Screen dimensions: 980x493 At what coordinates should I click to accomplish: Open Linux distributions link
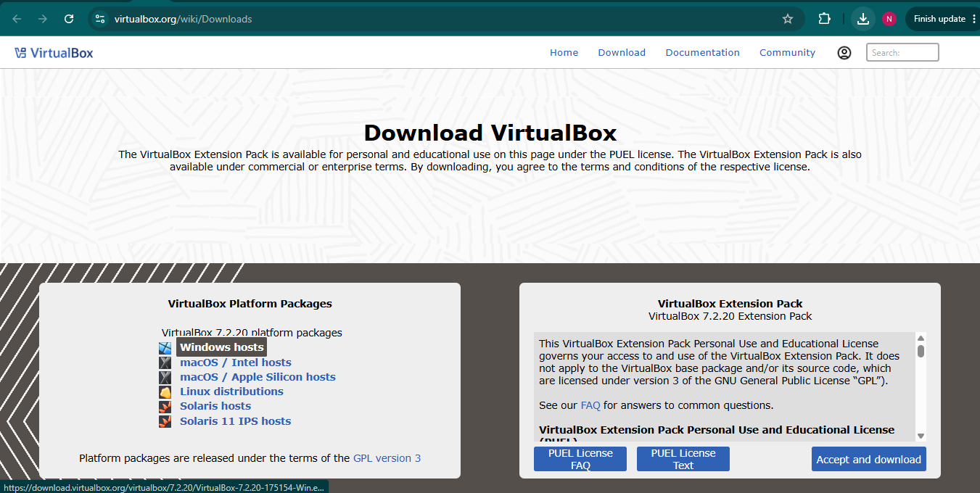[x=231, y=391]
